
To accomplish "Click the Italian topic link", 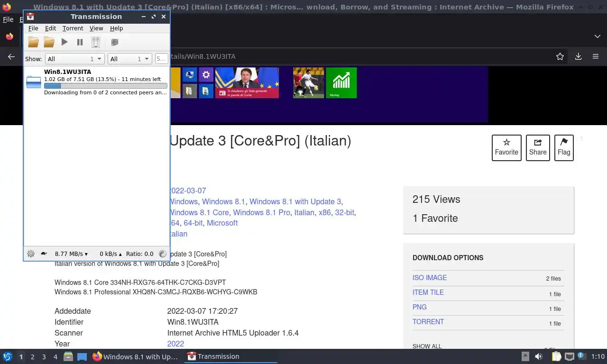I will (x=304, y=212).
